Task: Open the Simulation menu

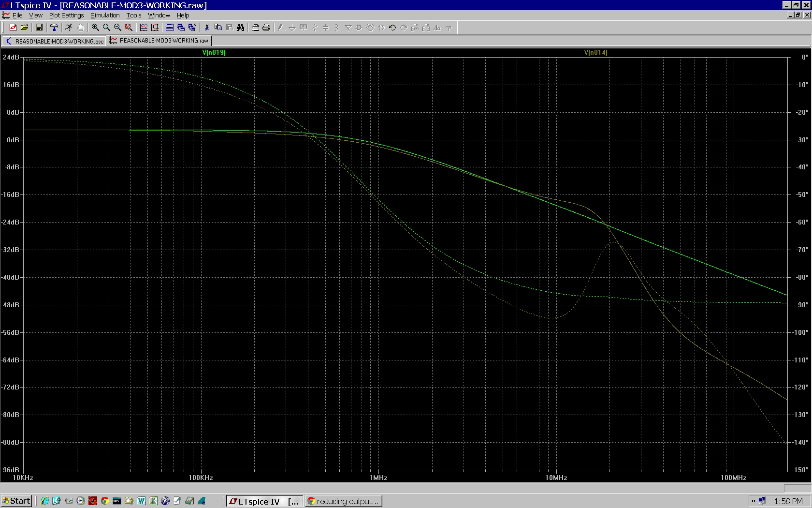Action: click(105, 15)
